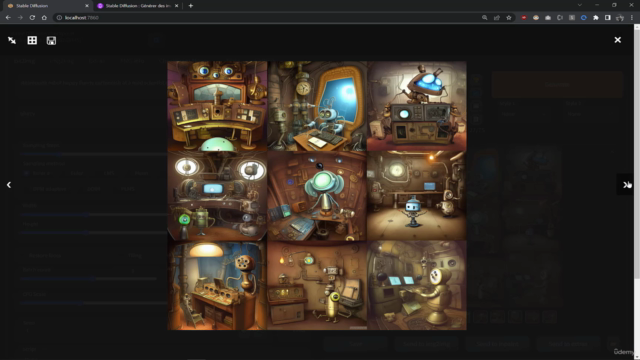Click small robot in empty room image
Screen dimensions: 640x360
(417, 196)
